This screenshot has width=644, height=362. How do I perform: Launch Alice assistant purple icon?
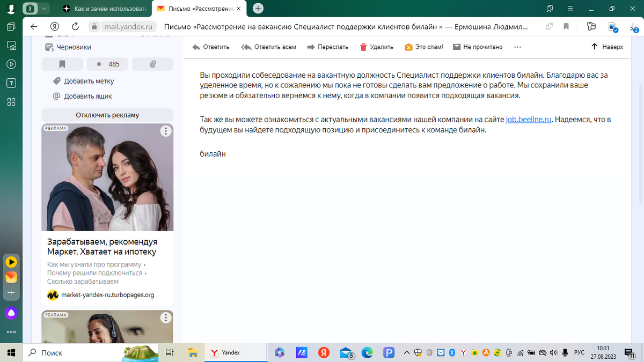click(11, 313)
